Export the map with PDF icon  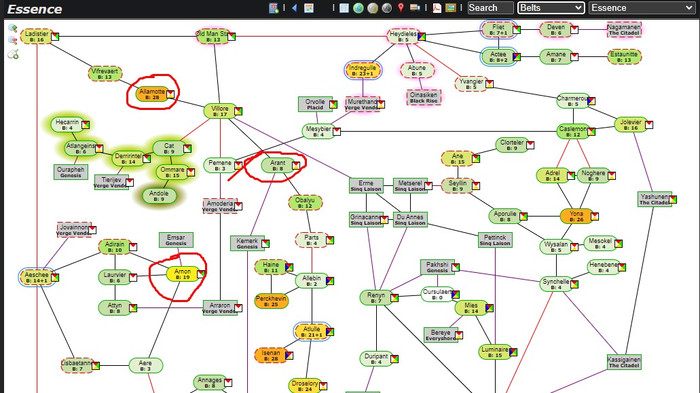point(437,8)
